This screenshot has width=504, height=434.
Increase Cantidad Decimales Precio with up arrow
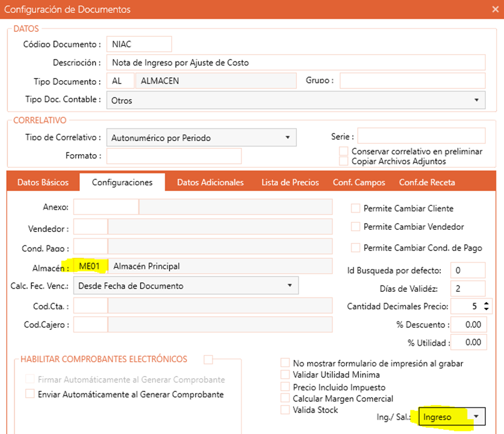[x=486, y=304]
